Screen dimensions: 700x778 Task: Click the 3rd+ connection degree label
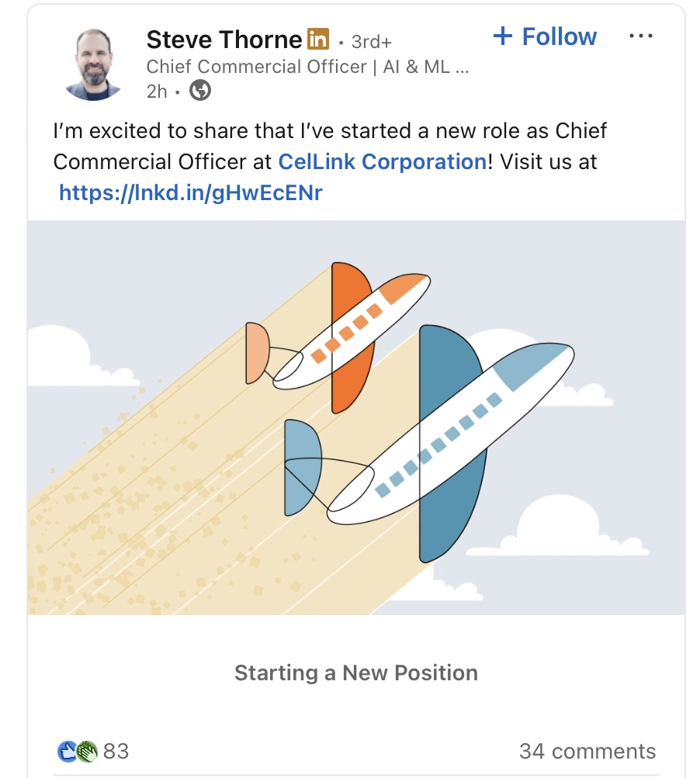click(x=372, y=42)
